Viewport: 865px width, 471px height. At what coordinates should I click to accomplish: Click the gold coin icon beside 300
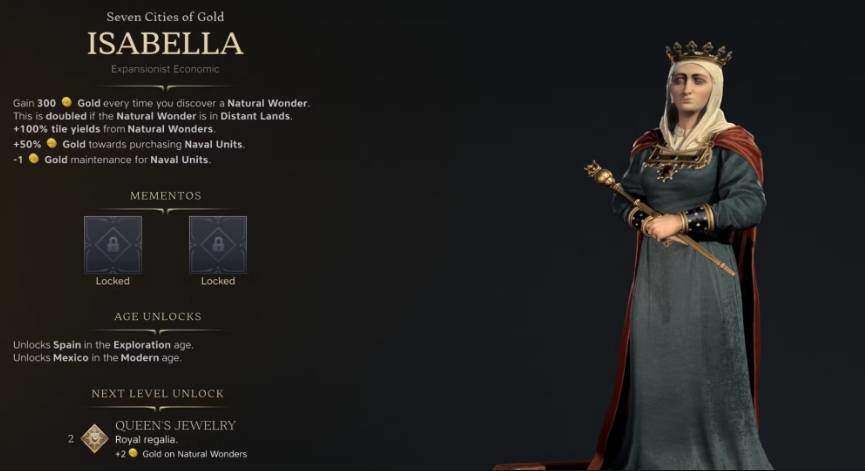pos(66,102)
